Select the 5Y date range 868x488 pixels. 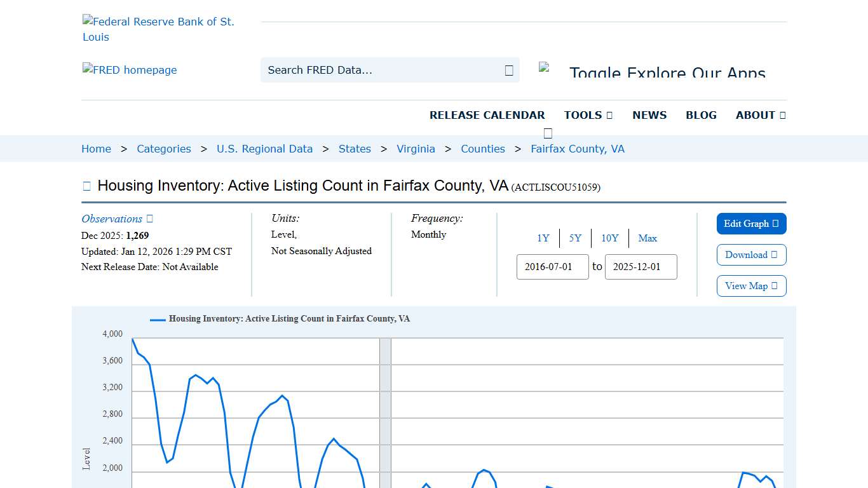[575, 238]
